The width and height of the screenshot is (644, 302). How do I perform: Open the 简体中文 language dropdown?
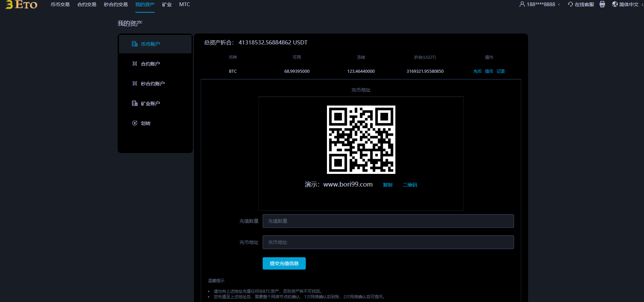click(629, 4)
